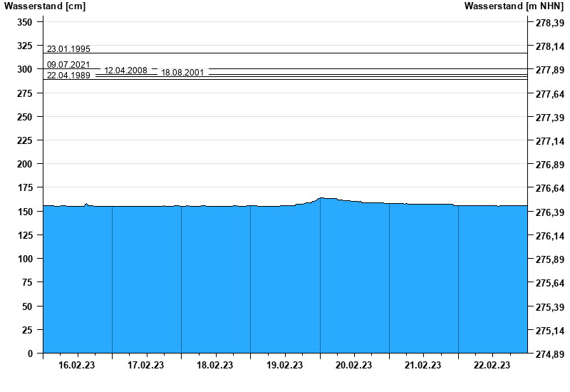Click the 23.01.1995 flood marker label
This screenshot has height=392, width=570.
click(68, 49)
